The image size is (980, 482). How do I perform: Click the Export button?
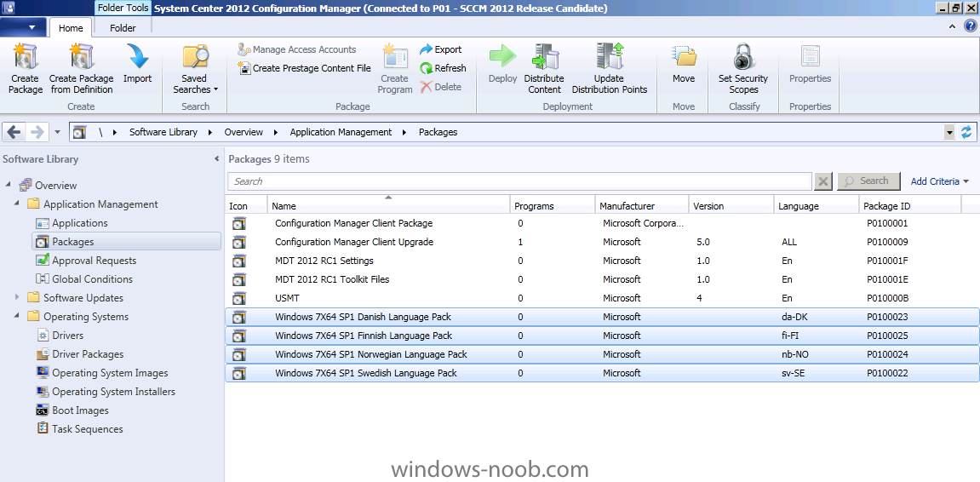tap(441, 49)
